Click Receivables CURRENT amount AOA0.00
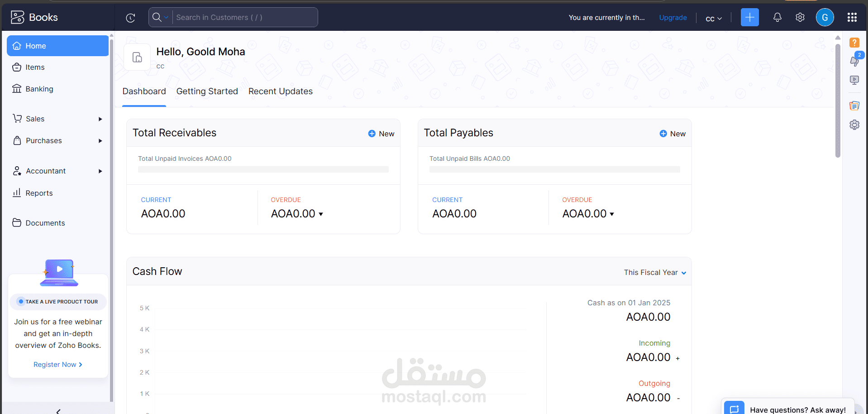Viewport: 868px width, 414px height. pos(163,214)
